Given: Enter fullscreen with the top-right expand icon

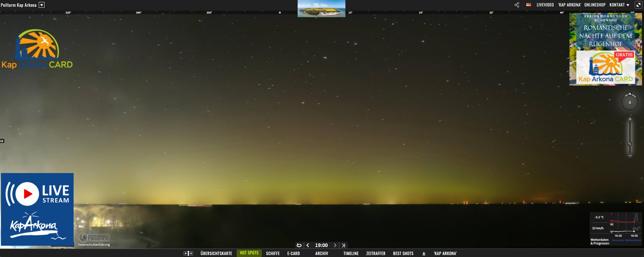Looking at the screenshot, I should (638, 5).
